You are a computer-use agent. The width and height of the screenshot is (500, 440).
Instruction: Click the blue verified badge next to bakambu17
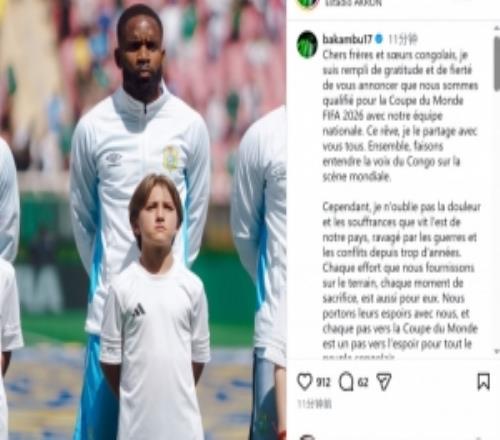379,39
